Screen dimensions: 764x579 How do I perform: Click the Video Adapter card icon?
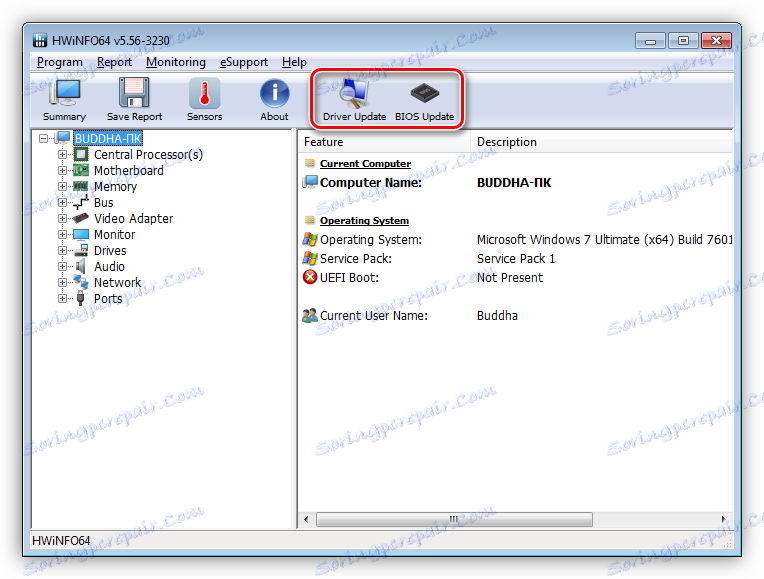coord(81,218)
